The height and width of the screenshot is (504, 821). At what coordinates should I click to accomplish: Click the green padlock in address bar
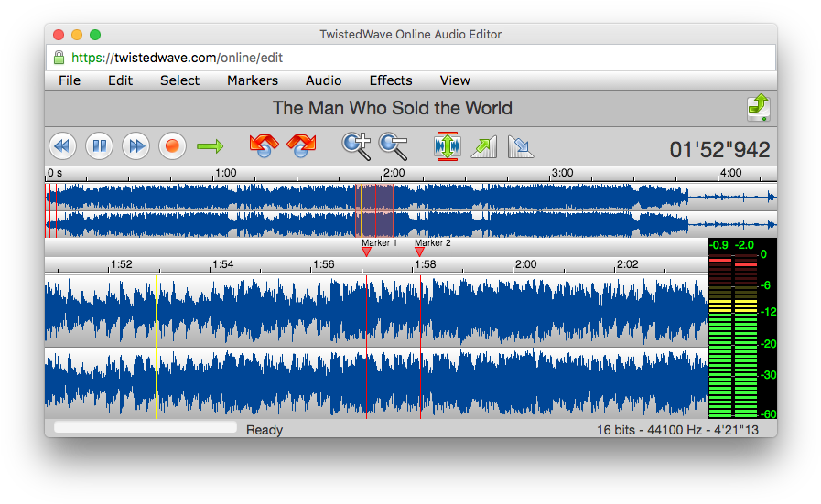pos(59,57)
